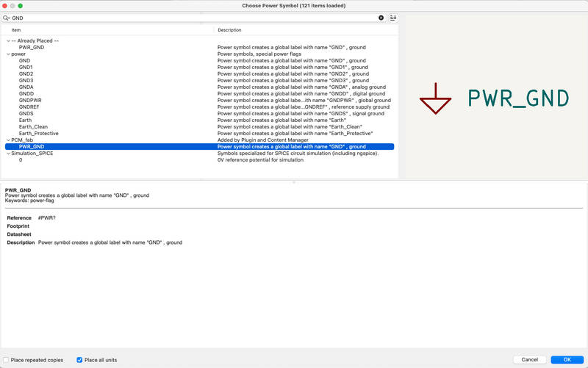Click the search magnifier icon
Viewport: 588px width, 368px height.
7,18
